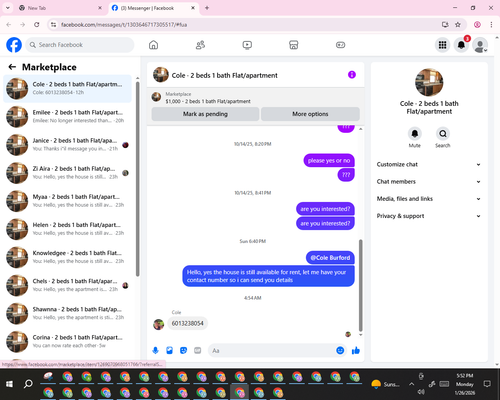Click Mark as pending button
Viewport: 500px width, 400px height.
pos(205,114)
